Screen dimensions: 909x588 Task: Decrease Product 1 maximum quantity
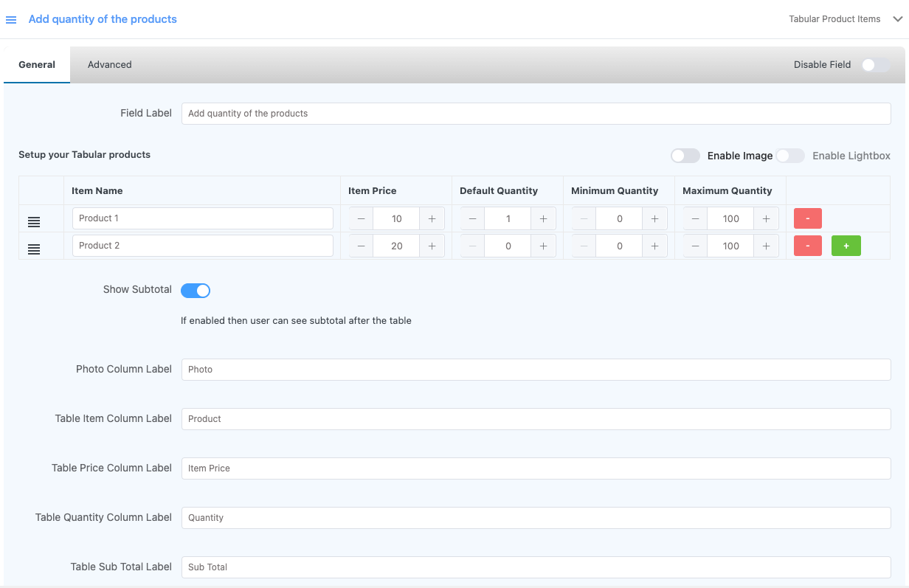695,218
